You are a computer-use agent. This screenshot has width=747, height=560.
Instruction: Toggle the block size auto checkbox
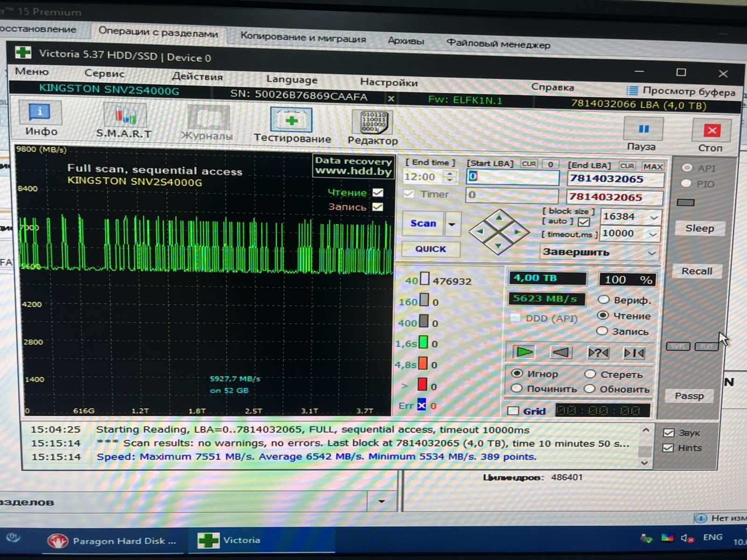click(584, 222)
